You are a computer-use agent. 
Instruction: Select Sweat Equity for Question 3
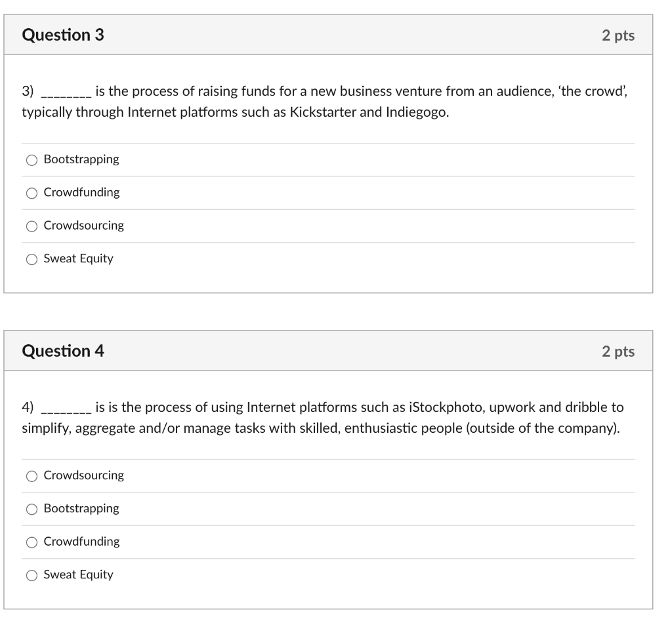pos(31,258)
